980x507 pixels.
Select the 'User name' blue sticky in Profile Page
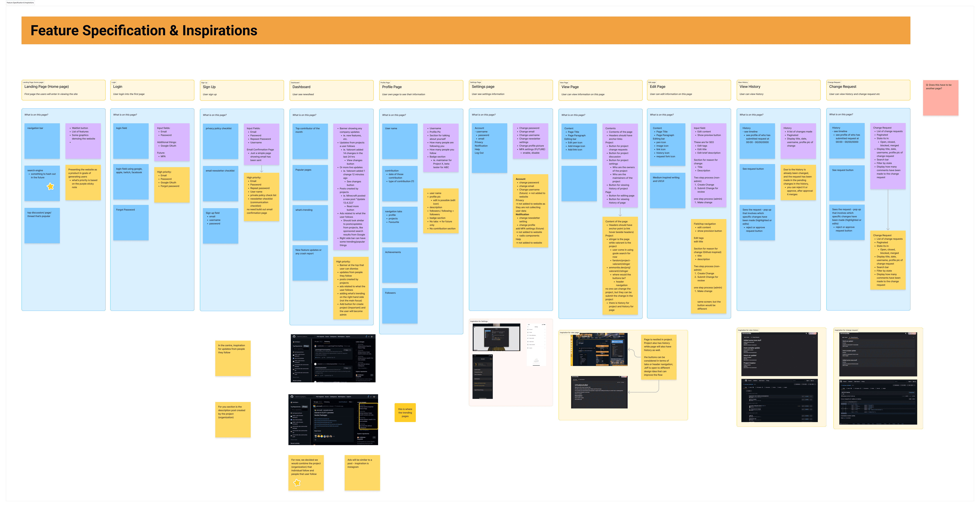400,141
